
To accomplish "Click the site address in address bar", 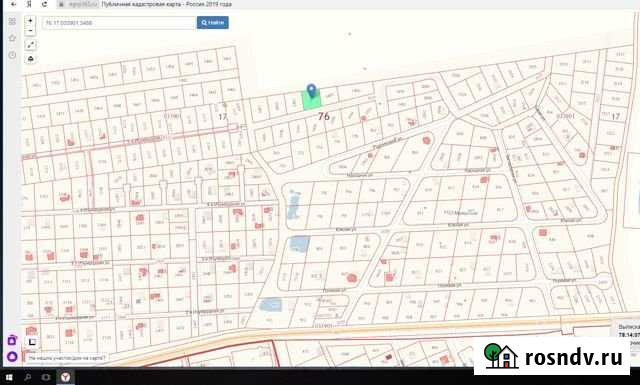I will [83, 4].
